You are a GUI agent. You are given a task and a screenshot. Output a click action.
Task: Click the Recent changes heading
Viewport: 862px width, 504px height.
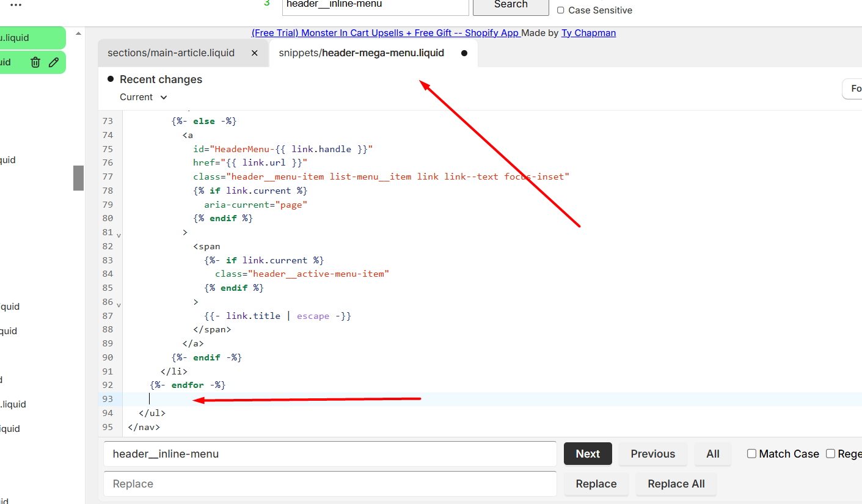(x=161, y=79)
